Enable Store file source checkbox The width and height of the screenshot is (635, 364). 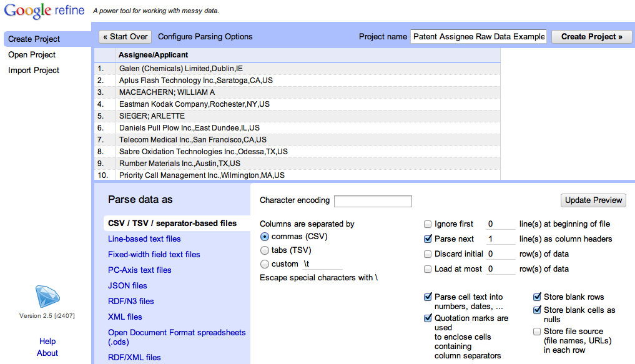click(537, 331)
